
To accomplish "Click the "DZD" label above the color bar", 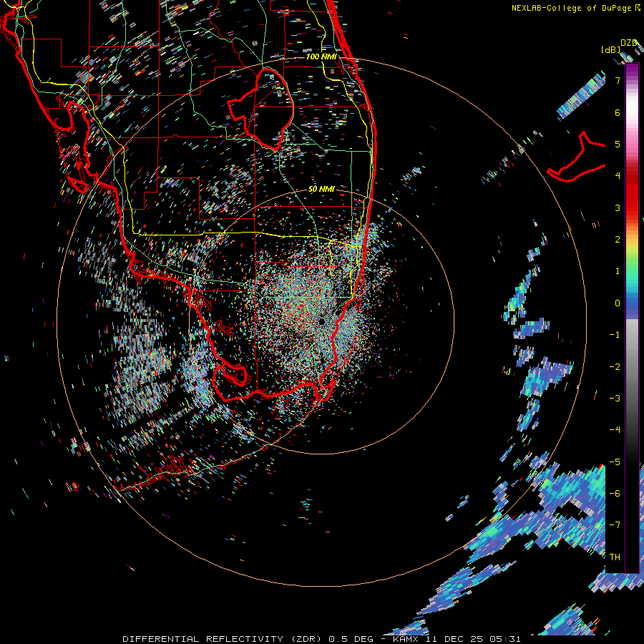I will pos(629,43).
